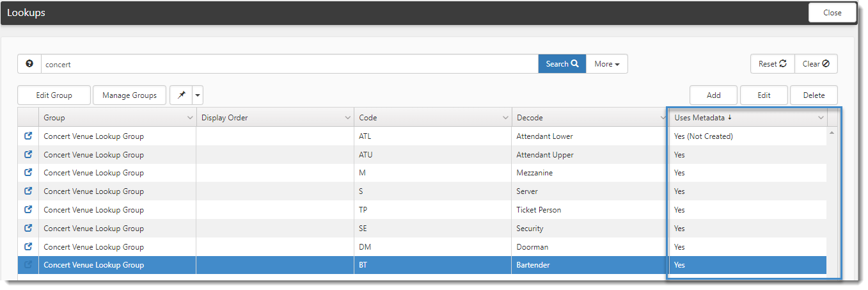Open the record icon for Mezzanine row
Viewport: 868px width, 290px height.
[28, 173]
